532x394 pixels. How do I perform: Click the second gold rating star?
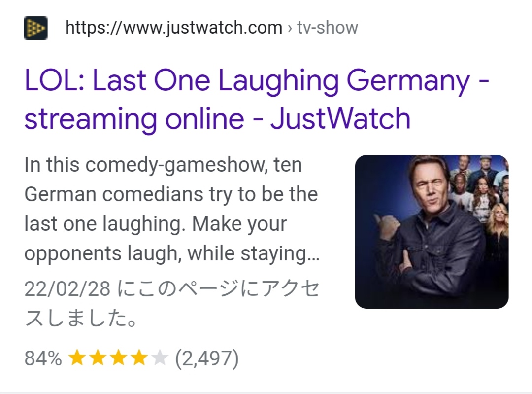point(98,358)
